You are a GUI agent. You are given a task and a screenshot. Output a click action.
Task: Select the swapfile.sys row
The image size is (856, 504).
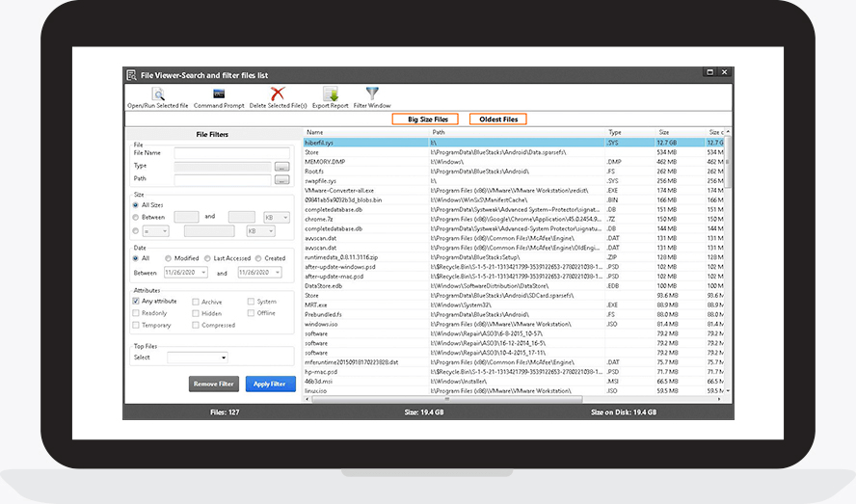tap(513, 181)
